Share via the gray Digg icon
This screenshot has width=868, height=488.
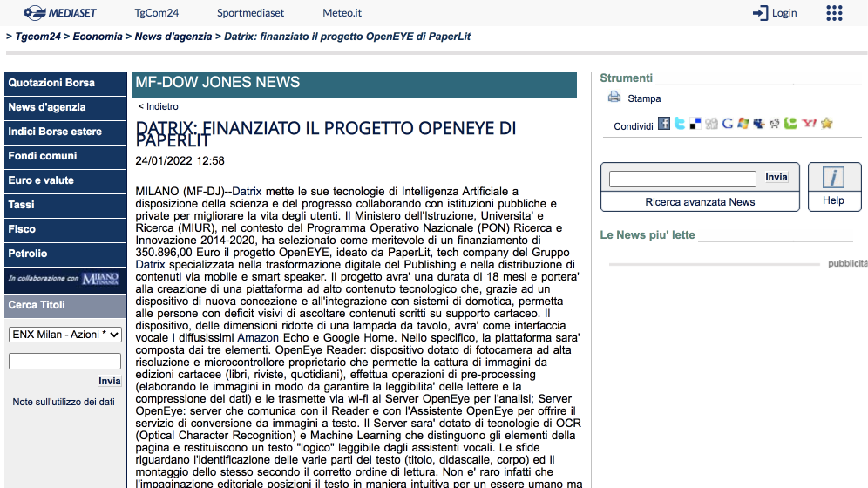click(x=711, y=124)
